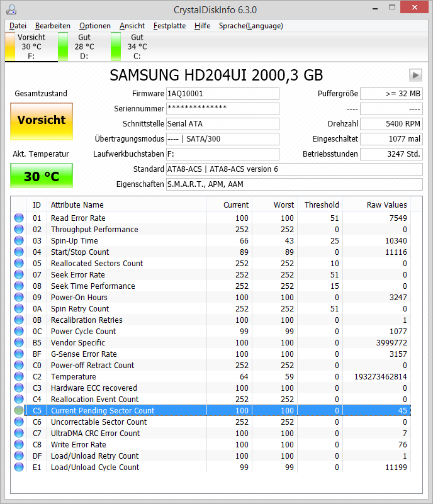The height and width of the screenshot is (504, 433).
Task: Click the Eigenschaften S.M.A.R.T. field
Action: [x=294, y=184]
